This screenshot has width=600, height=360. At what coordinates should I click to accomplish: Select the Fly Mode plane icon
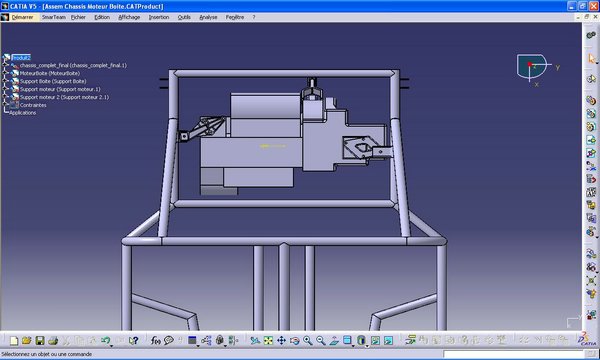pos(255,340)
